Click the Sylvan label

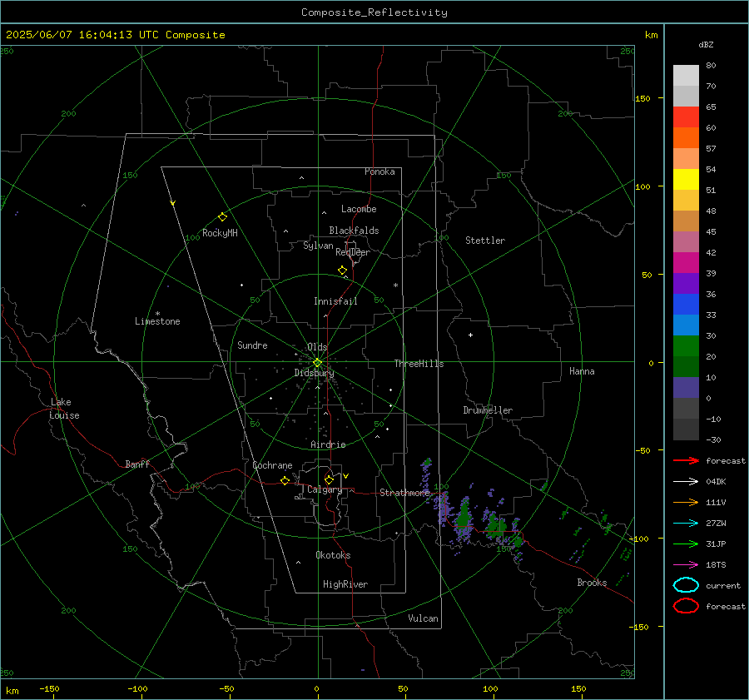pos(318,246)
